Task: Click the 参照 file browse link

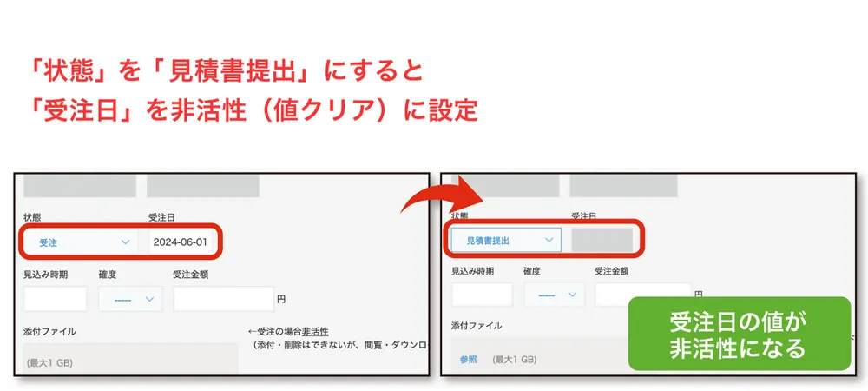Action: [x=468, y=360]
